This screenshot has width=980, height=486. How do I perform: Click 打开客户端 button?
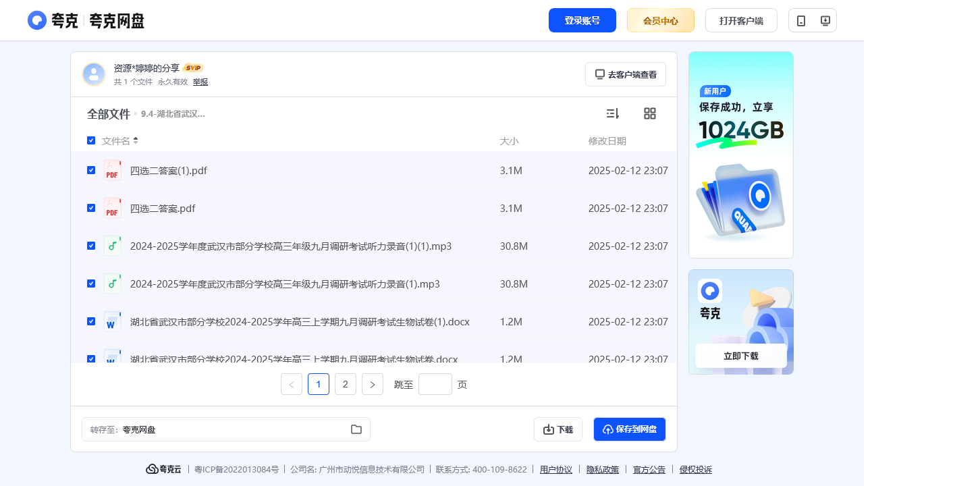(x=741, y=20)
